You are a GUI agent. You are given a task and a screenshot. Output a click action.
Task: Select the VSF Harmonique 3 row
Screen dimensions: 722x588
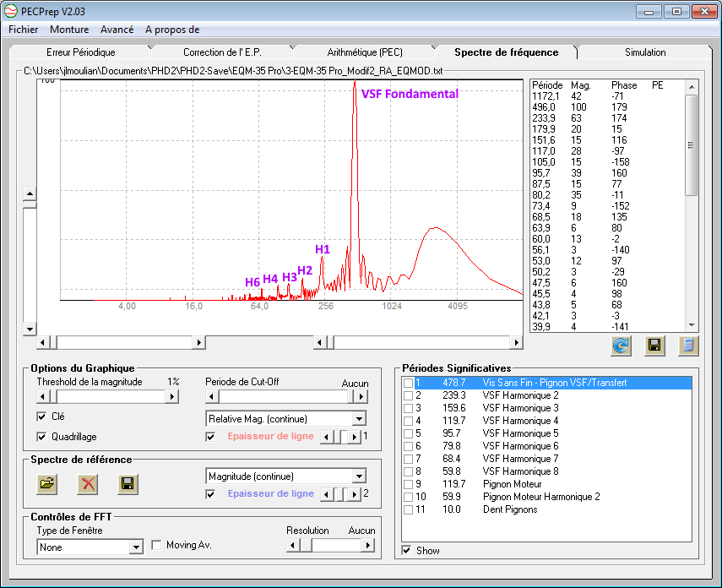(x=547, y=408)
